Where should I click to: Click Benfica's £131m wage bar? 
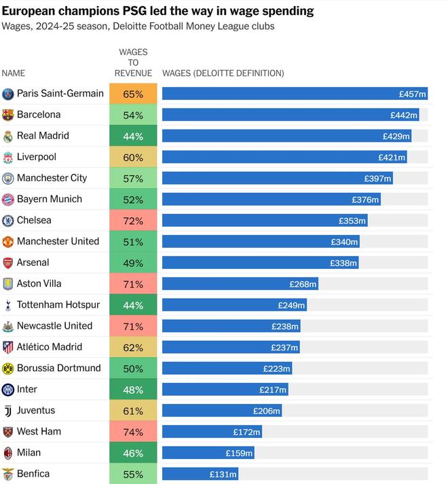(x=200, y=474)
